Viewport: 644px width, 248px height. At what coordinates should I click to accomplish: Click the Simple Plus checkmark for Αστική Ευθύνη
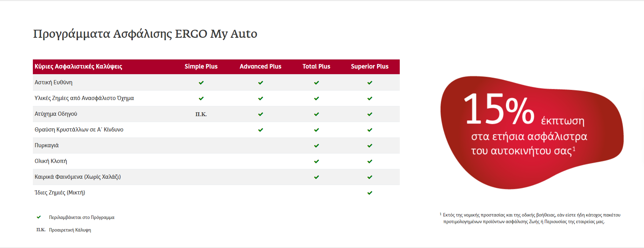point(201,83)
